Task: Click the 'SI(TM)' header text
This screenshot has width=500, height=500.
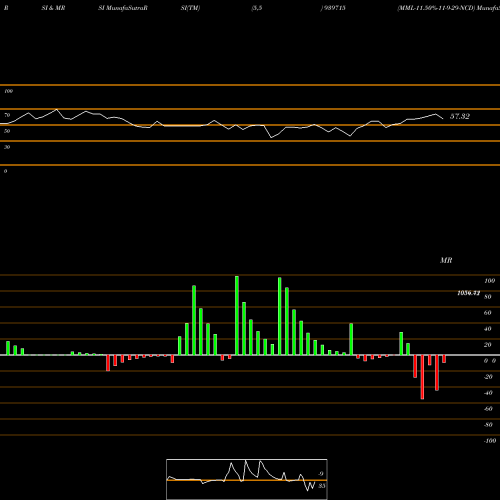Action: [190, 8]
